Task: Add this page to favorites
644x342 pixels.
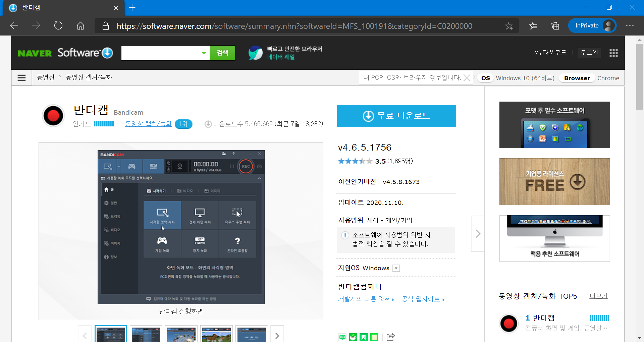Action: pos(509,26)
